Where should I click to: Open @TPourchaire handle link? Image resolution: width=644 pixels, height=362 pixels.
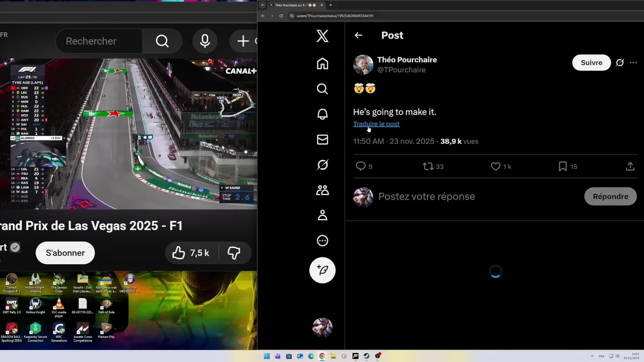pos(401,70)
